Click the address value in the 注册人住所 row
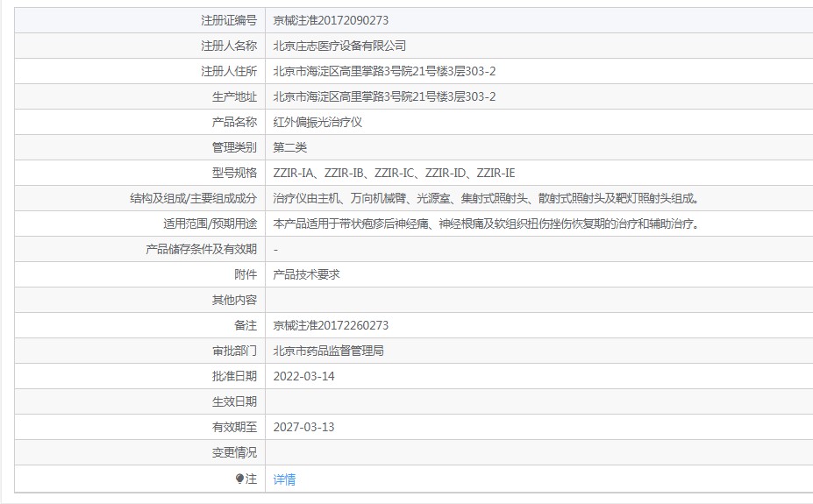This screenshot has width=813, height=504. click(x=384, y=72)
